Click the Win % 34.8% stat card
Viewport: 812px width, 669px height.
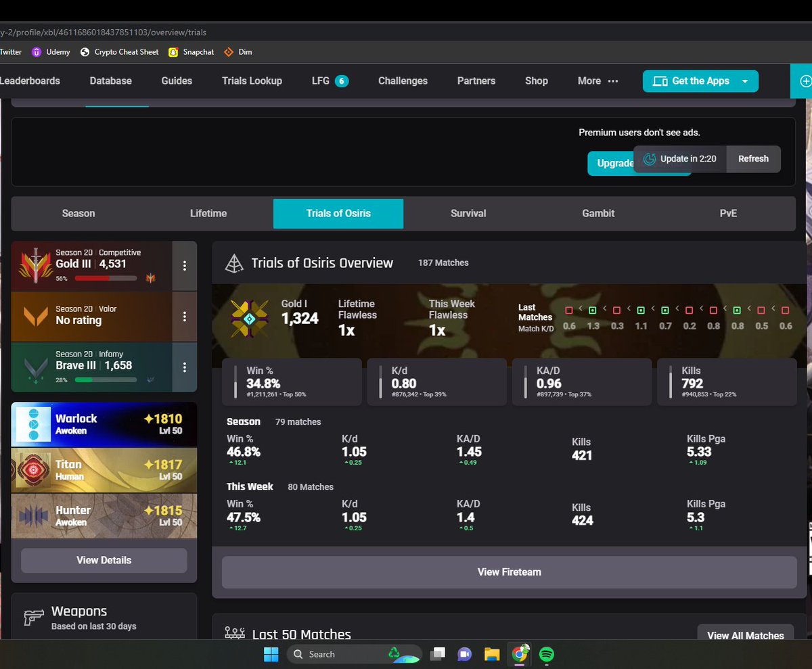point(292,382)
